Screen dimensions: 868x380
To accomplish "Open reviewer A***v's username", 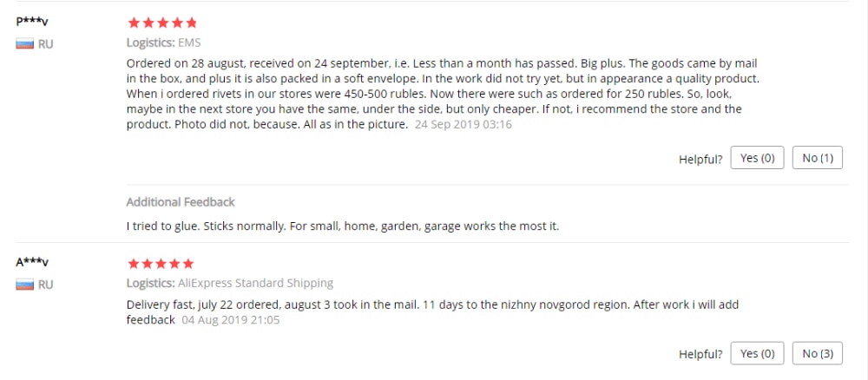I will coord(32,262).
